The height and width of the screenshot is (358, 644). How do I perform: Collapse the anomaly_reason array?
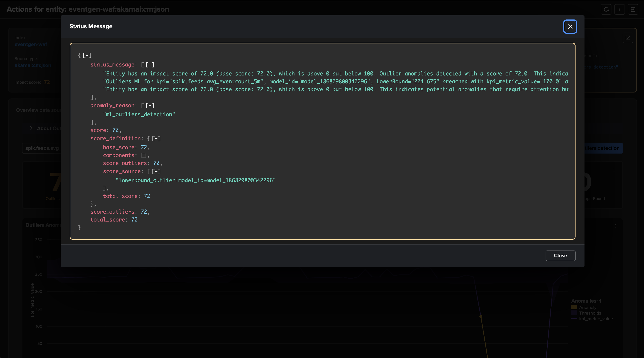pyautogui.click(x=150, y=105)
